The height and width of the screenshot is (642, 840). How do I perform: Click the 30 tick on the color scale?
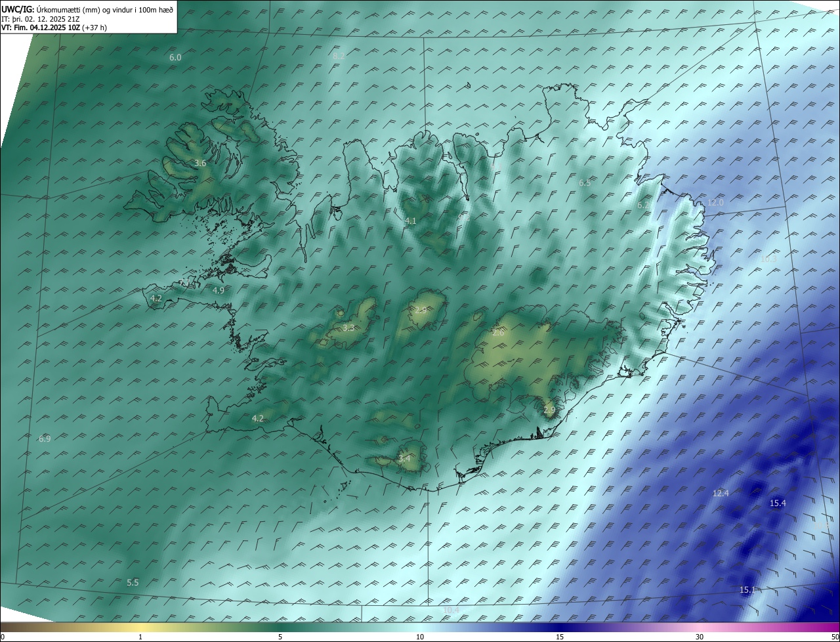(x=700, y=637)
